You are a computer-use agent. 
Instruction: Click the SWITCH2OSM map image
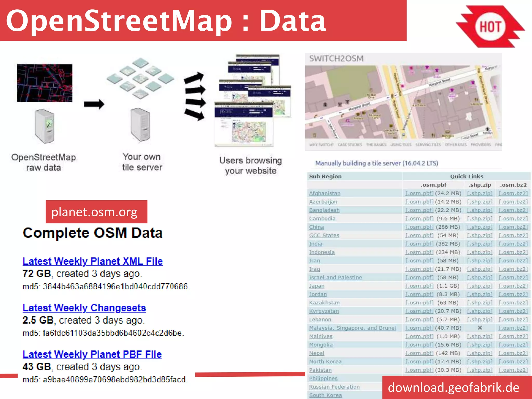403,102
